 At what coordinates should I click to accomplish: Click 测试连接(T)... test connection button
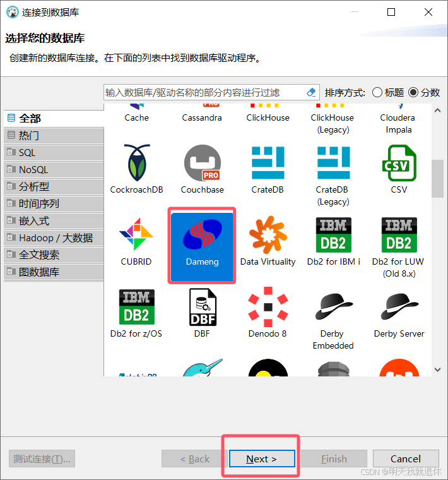pos(42,459)
